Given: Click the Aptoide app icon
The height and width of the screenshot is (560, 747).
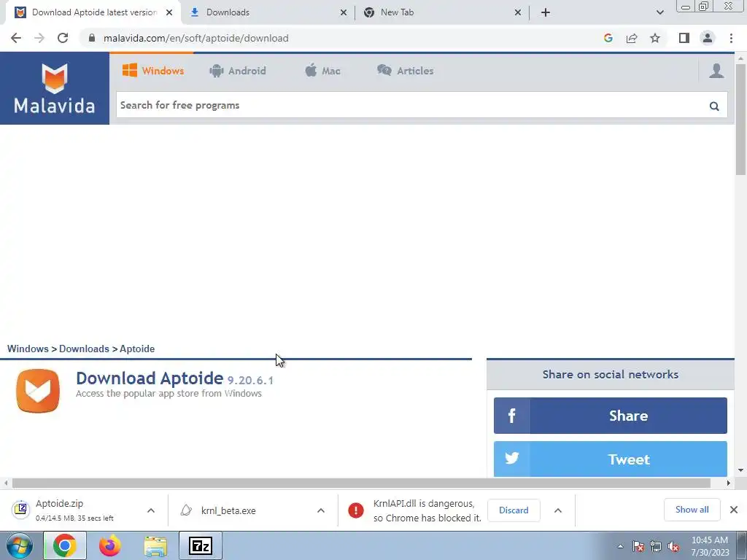Looking at the screenshot, I should (38, 391).
